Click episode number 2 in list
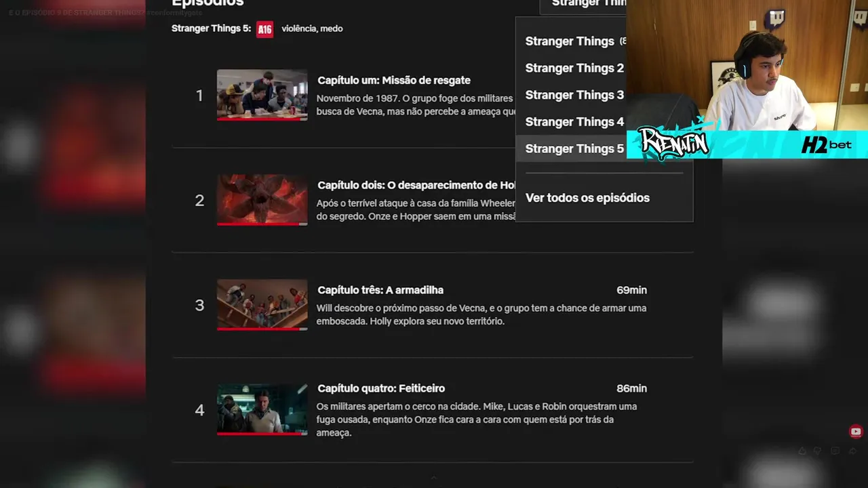The height and width of the screenshot is (488, 868). (199, 201)
